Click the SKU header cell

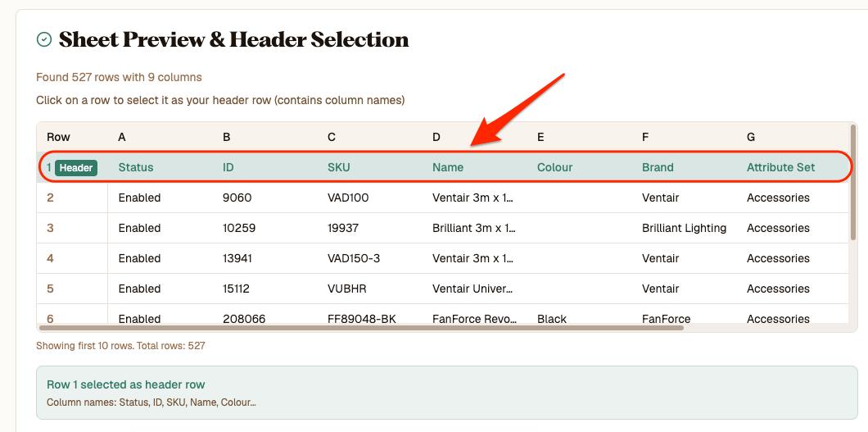(339, 167)
